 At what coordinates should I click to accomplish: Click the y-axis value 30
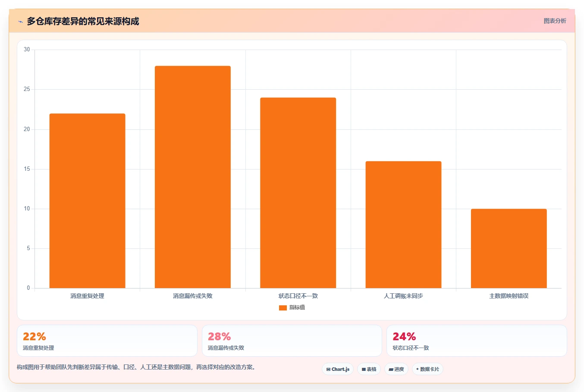tap(27, 50)
